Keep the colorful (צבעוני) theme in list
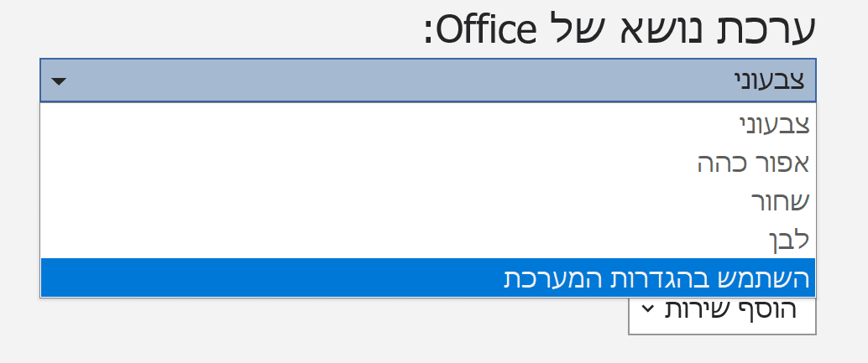 (x=774, y=125)
